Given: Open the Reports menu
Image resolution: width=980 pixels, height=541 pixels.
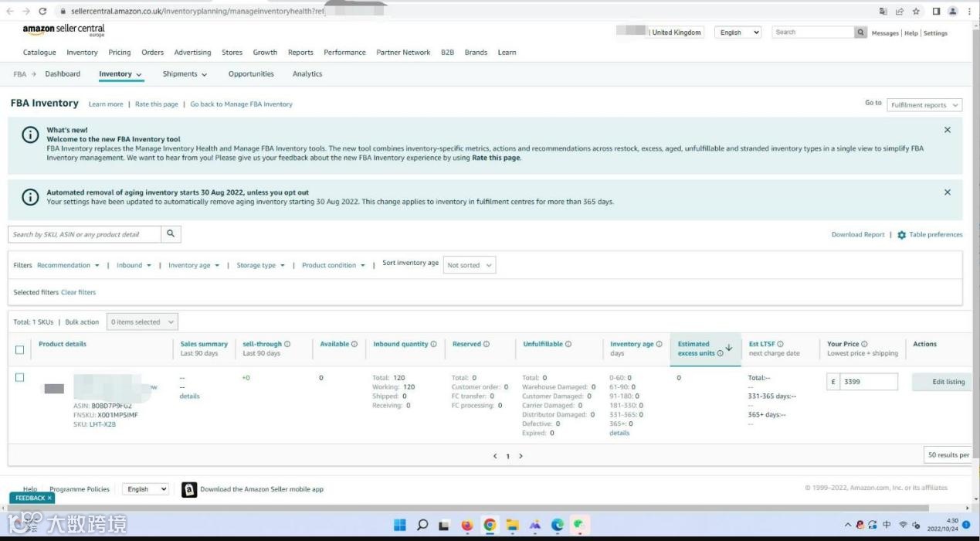Looking at the screenshot, I should pyautogui.click(x=300, y=53).
